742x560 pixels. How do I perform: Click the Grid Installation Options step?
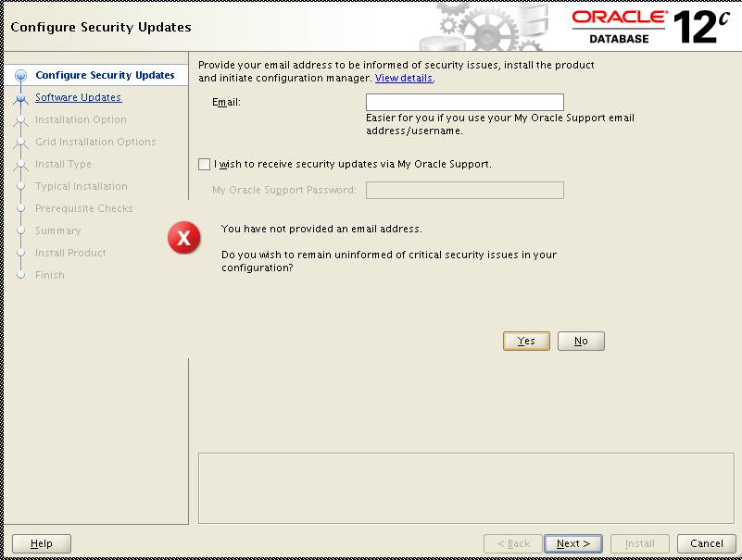95,142
